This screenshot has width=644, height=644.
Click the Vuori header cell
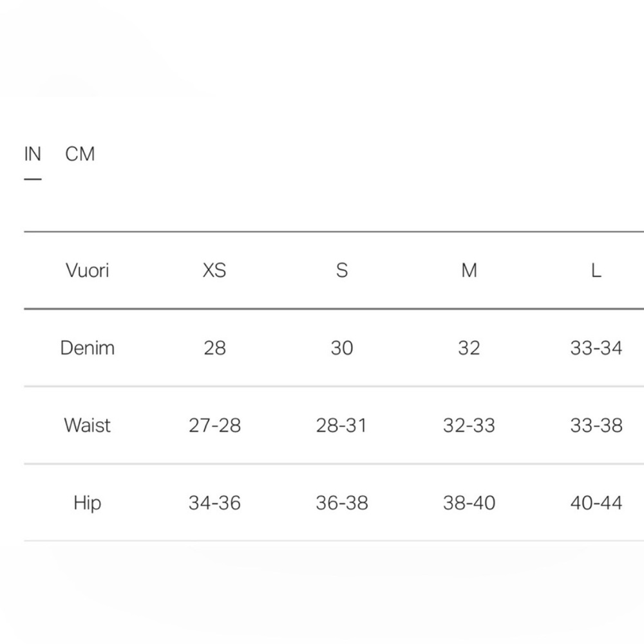pos(87,270)
